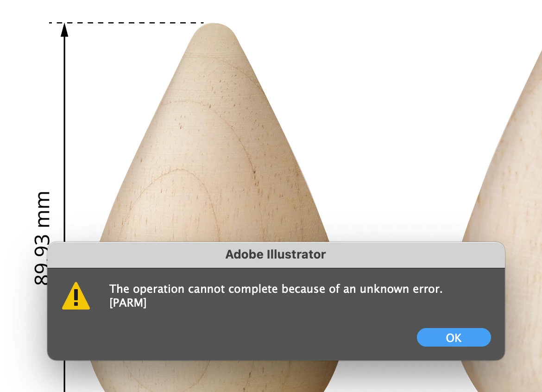Click the left end of dashed guide line
The image size is (542, 392).
(50, 23)
